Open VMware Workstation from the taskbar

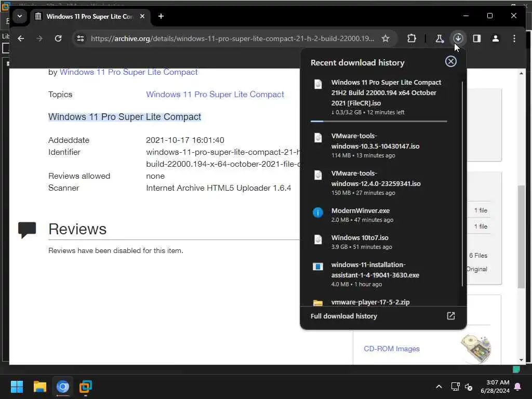pyautogui.click(x=86, y=387)
